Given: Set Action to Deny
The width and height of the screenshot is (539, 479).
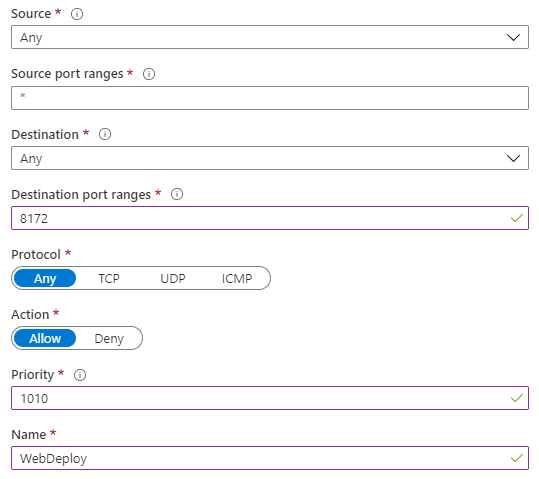Looking at the screenshot, I should (109, 338).
